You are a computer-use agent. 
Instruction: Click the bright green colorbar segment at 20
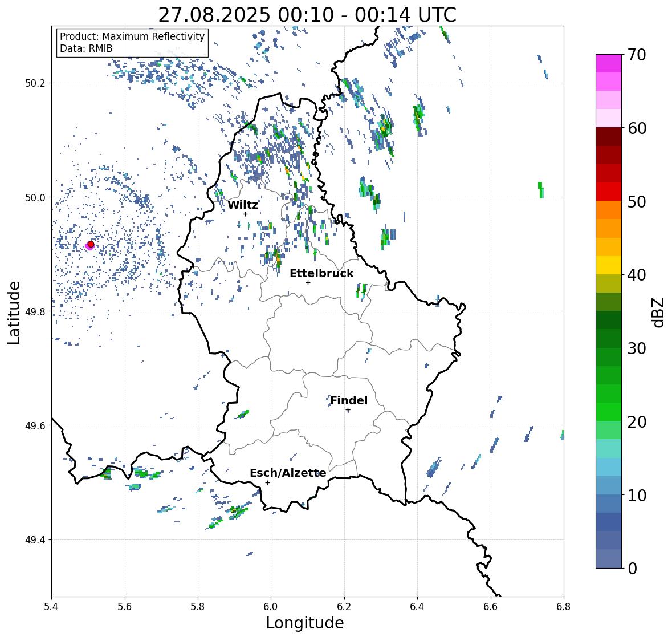click(609, 412)
